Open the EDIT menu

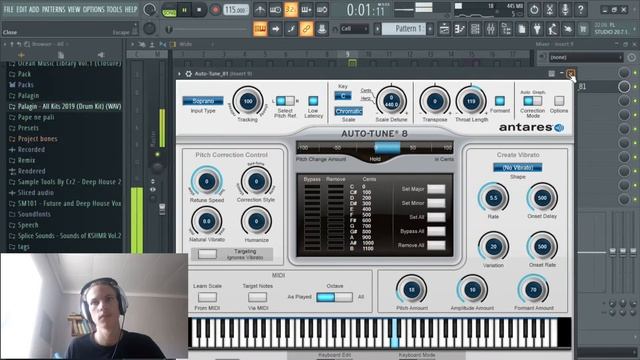(22, 9)
